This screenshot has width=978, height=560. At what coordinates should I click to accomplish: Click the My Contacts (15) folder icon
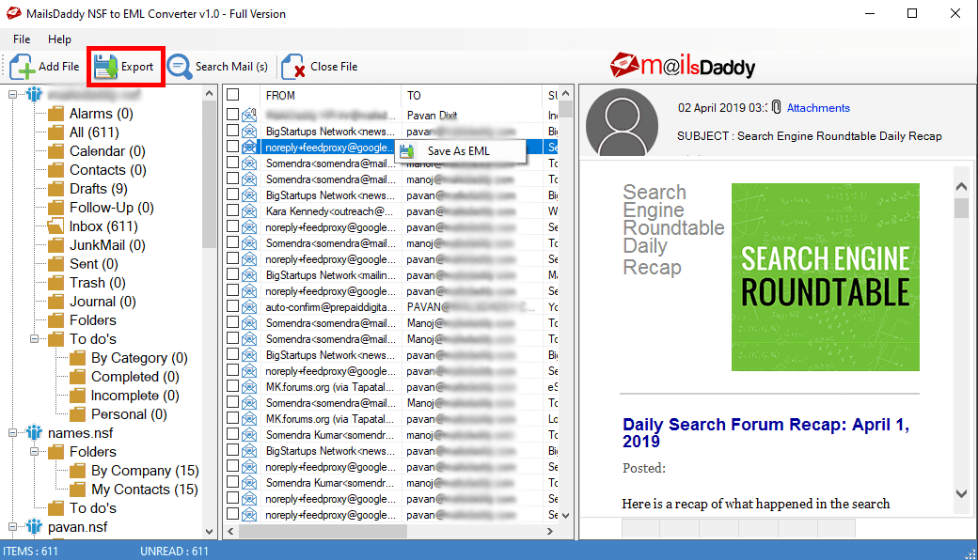[78, 489]
